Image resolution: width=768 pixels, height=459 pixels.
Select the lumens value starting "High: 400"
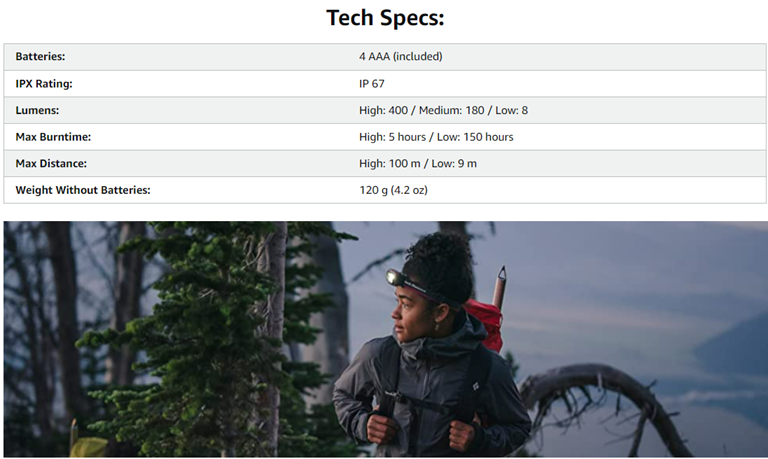tap(443, 110)
